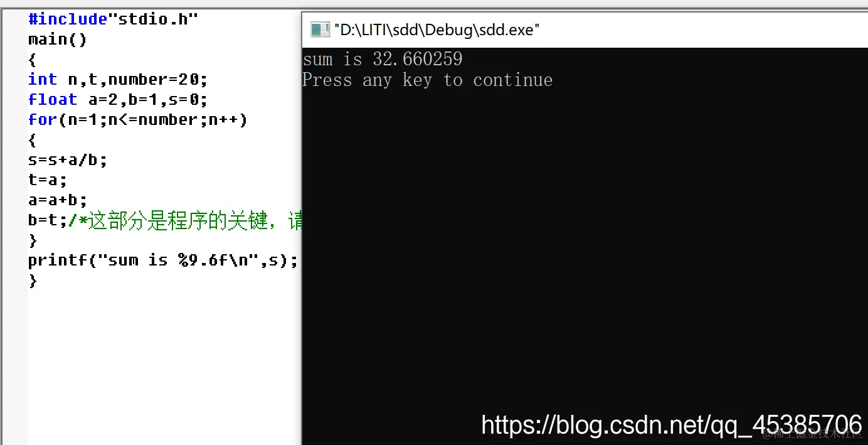This screenshot has height=445, width=868.
Task: Click the t=a; statement line
Action: point(48,180)
